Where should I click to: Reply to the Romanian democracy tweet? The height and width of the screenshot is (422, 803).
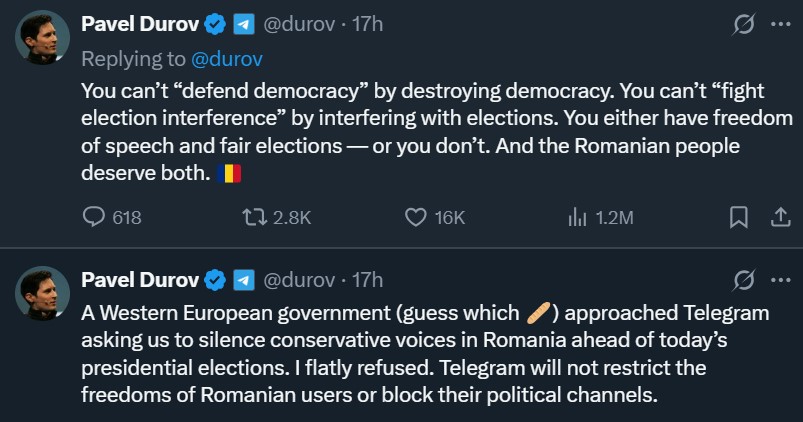[93, 217]
